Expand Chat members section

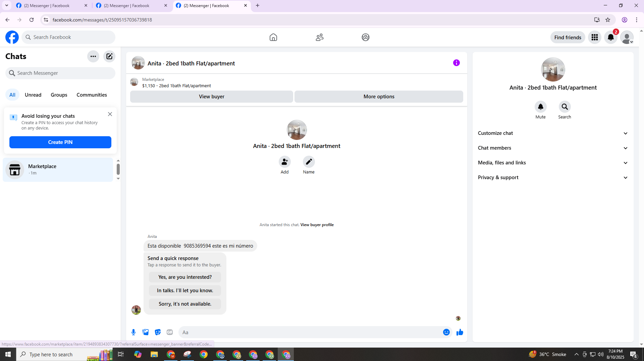coord(553,148)
